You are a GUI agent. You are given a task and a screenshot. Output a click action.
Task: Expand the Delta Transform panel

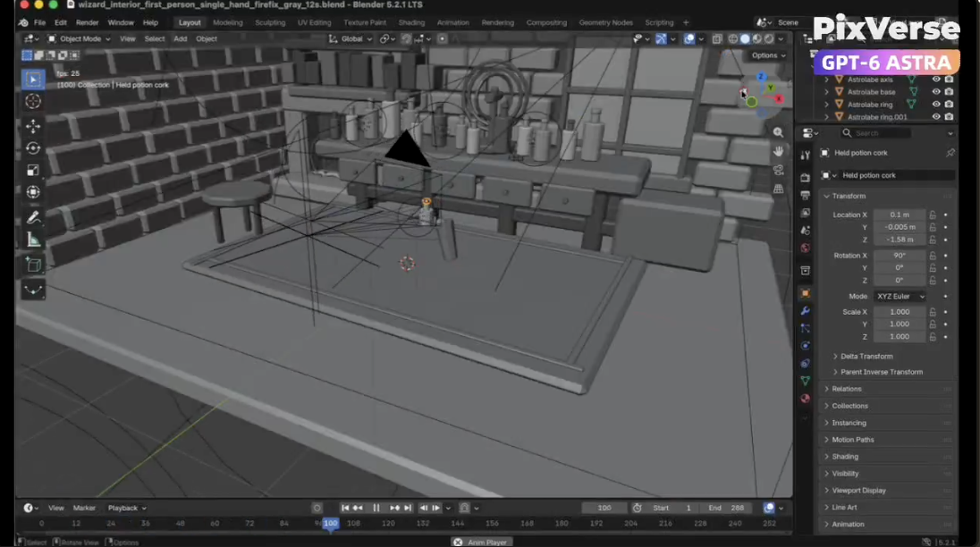click(866, 356)
